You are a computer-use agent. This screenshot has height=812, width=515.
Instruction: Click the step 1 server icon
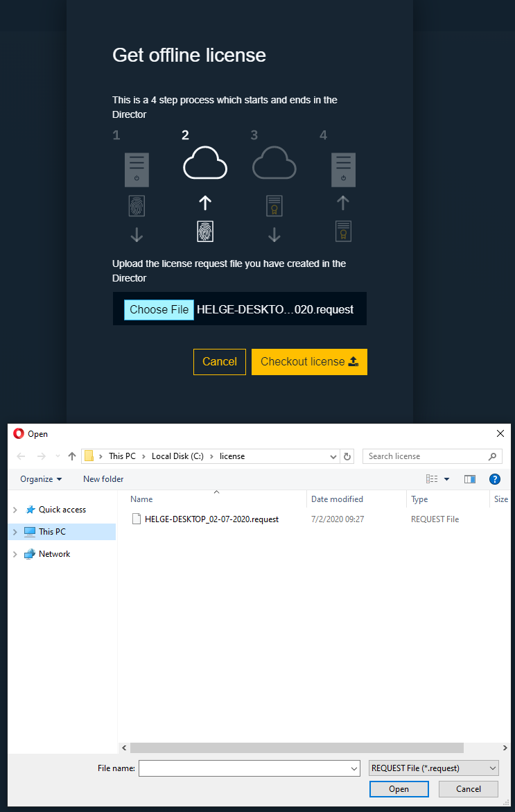(137, 170)
